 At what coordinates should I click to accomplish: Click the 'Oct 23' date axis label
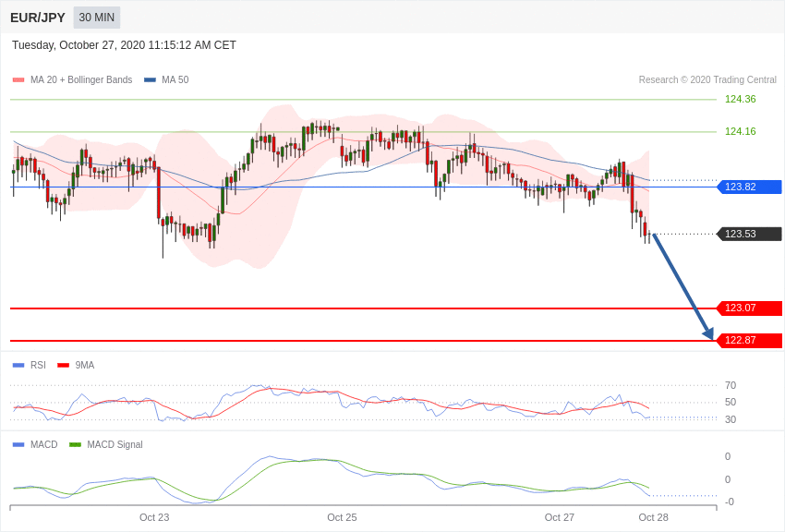coord(154,517)
